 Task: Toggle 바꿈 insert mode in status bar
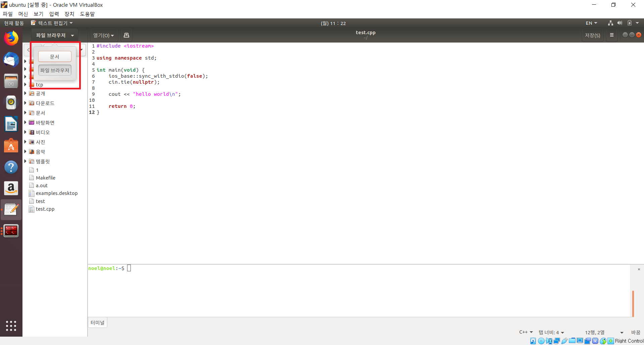636,332
